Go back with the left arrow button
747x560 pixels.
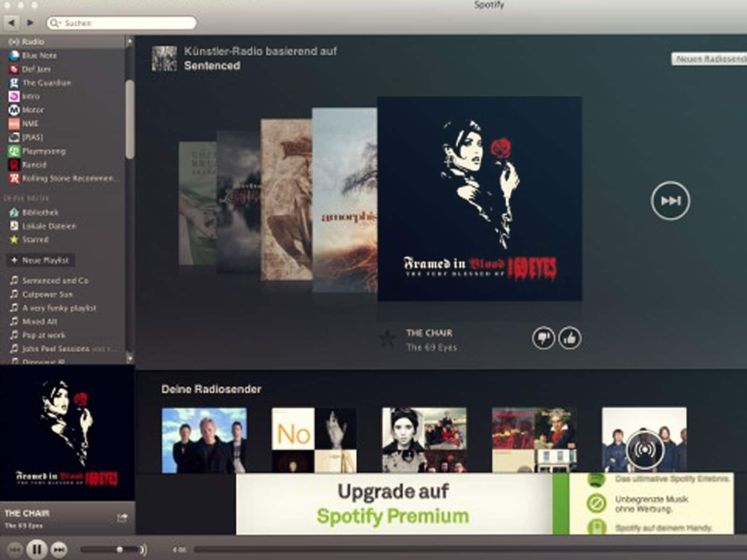12,22
